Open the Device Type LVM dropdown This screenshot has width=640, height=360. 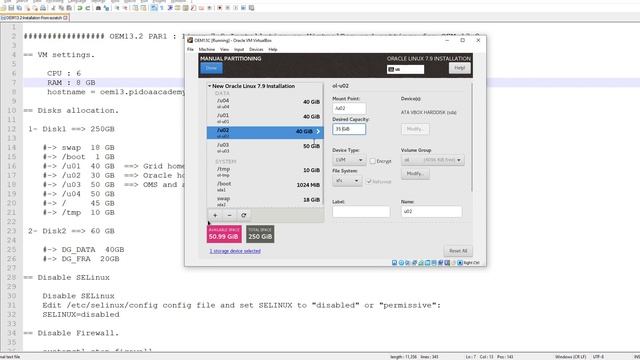tap(349, 160)
